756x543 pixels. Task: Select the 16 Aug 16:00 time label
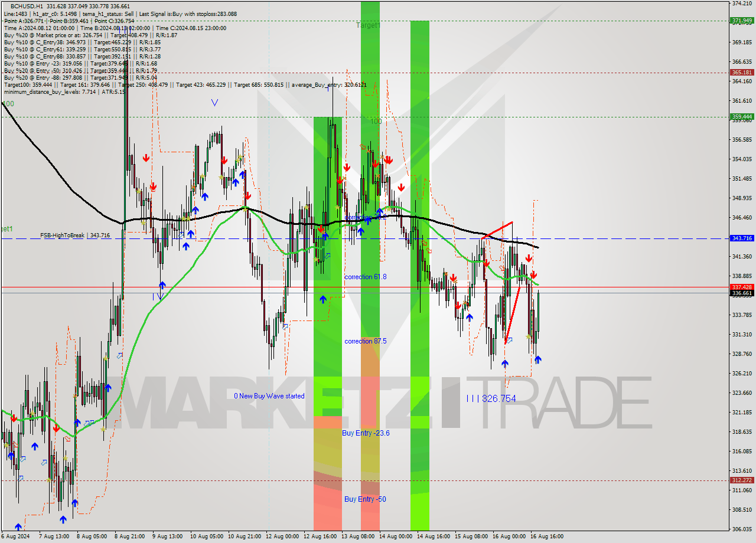[x=546, y=537]
